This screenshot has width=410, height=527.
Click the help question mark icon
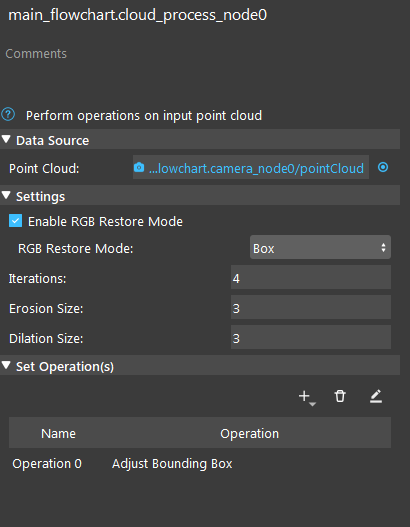(8, 115)
